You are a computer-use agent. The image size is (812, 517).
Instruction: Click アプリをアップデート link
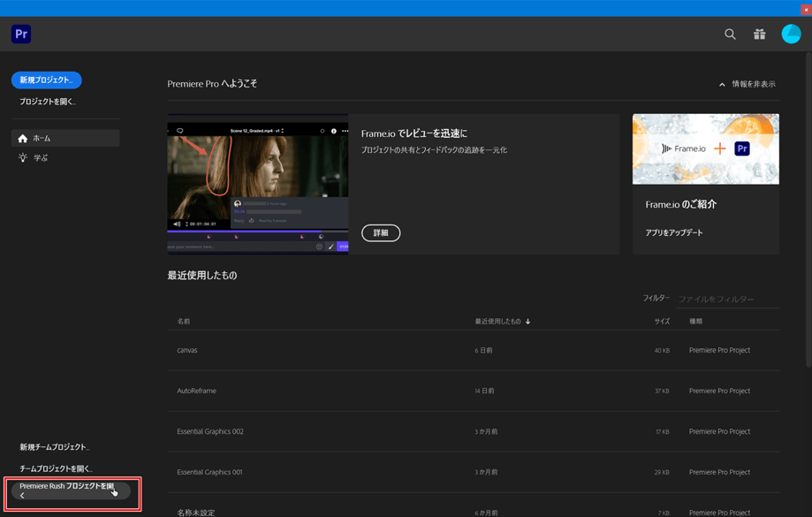coord(674,232)
